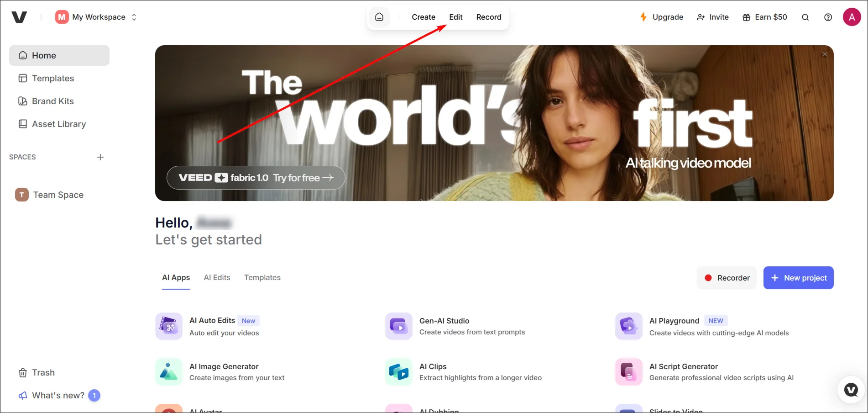Open Team Space in the sidebar
Screen dimensions: 868x413
pos(58,195)
